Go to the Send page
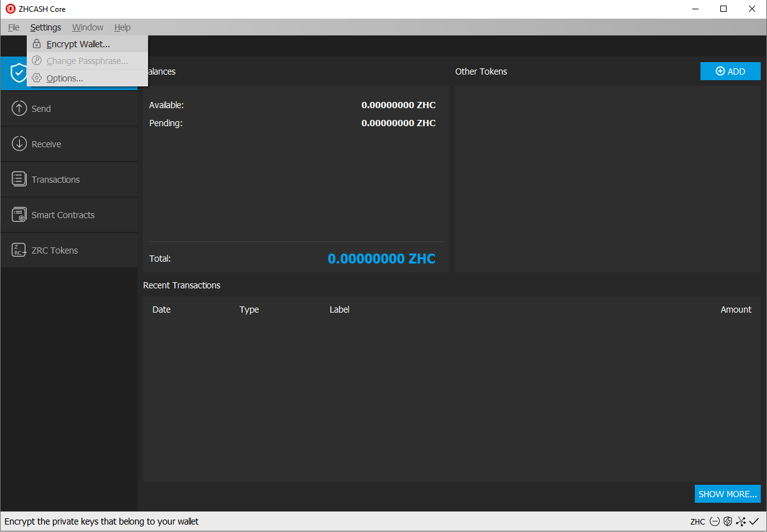The image size is (767, 532). click(69, 109)
